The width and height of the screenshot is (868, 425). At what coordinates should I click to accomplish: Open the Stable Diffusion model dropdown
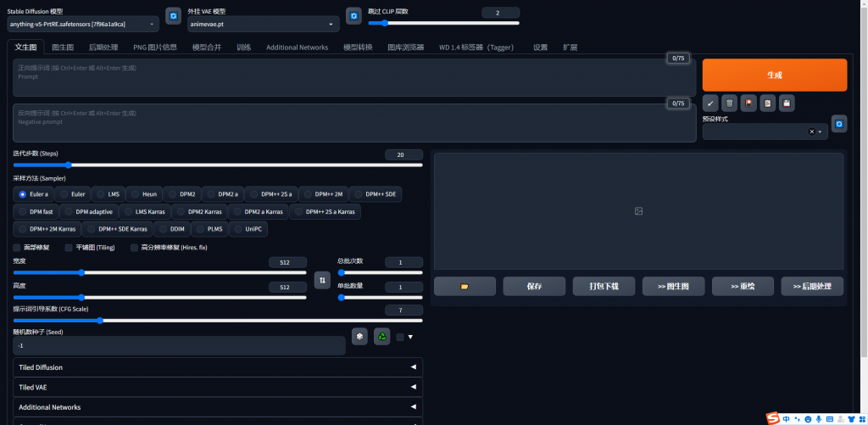tap(83, 25)
